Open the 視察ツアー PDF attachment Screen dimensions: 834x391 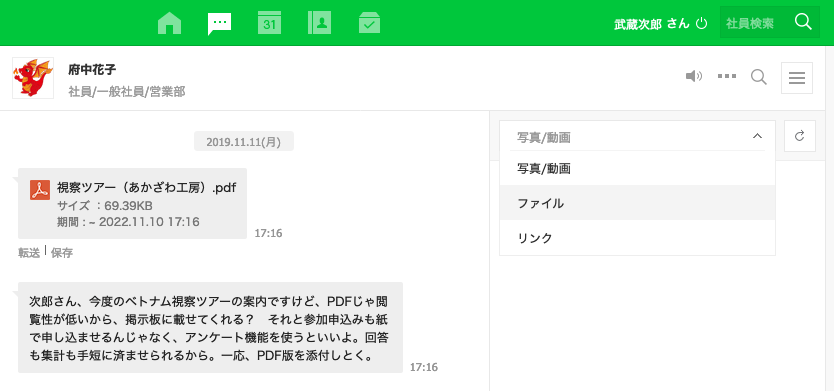point(146,188)
